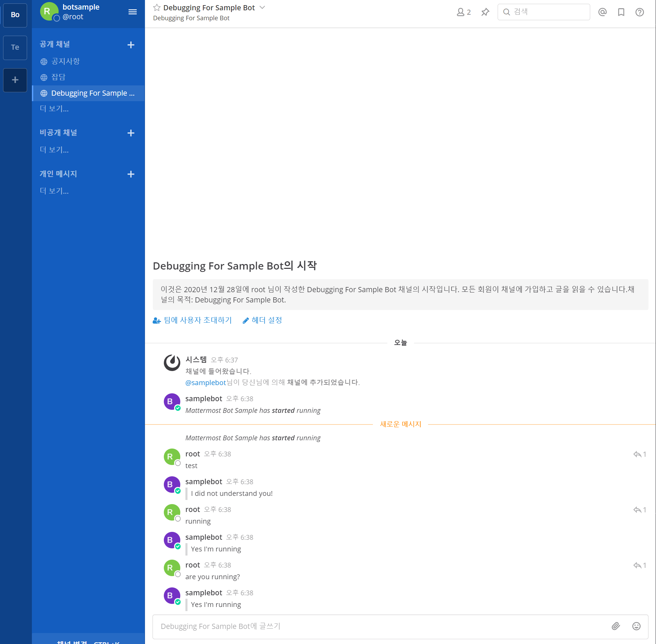This screenshot has width=656, height=644.
Task: Show more direct messages (더 보기)
Action: point(54,191)
